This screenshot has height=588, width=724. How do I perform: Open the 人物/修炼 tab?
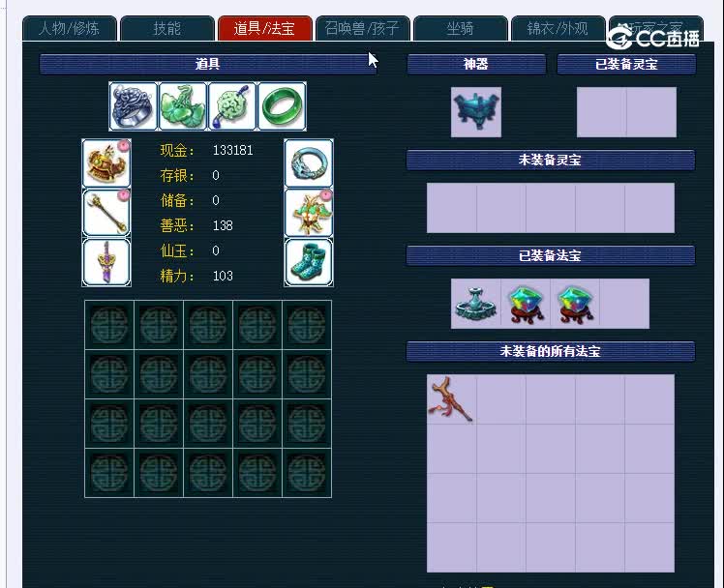[70, 29]
